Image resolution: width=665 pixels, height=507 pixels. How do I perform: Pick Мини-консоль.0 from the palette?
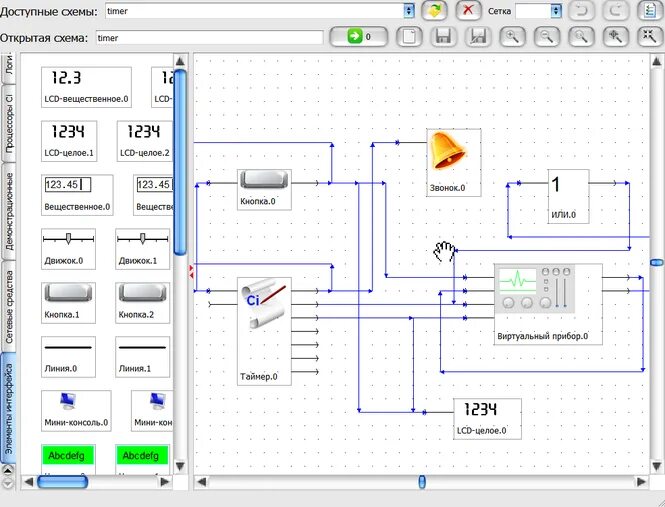pos(76,411)
